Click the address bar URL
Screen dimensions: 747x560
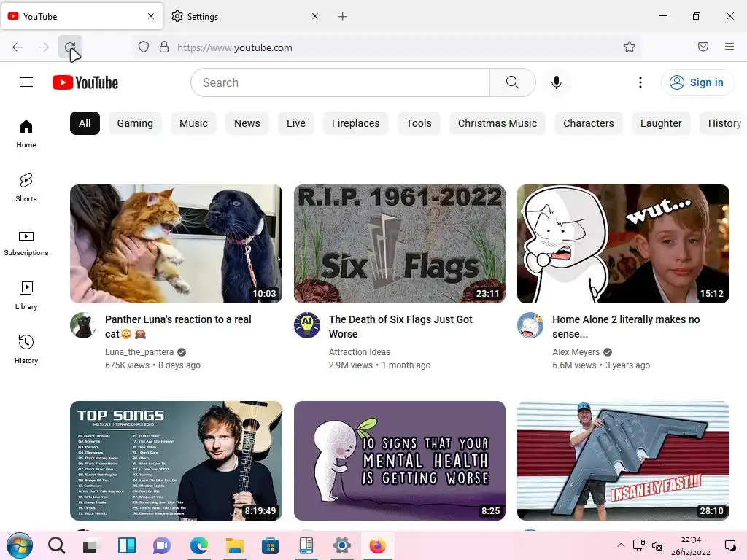pos(235,47)
